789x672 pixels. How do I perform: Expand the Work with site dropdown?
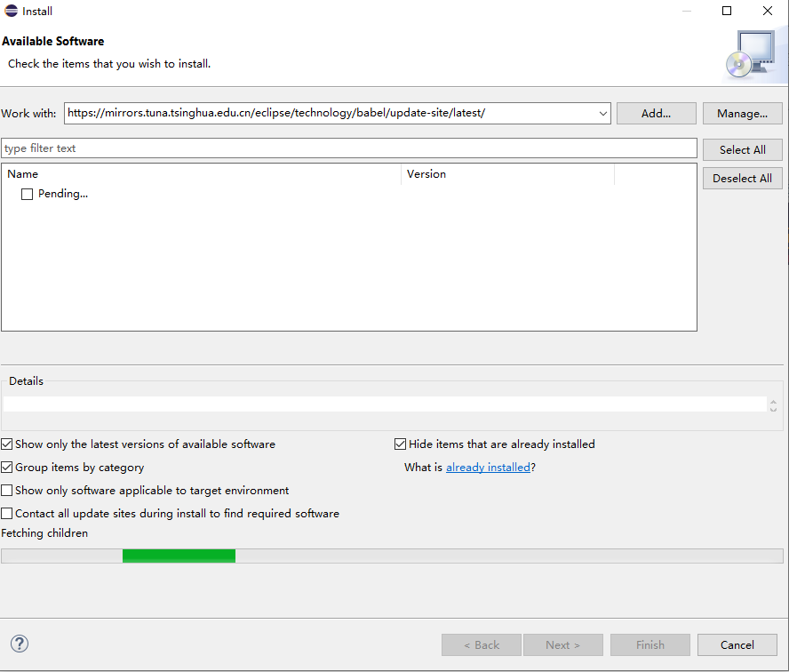tap(603, 114)
